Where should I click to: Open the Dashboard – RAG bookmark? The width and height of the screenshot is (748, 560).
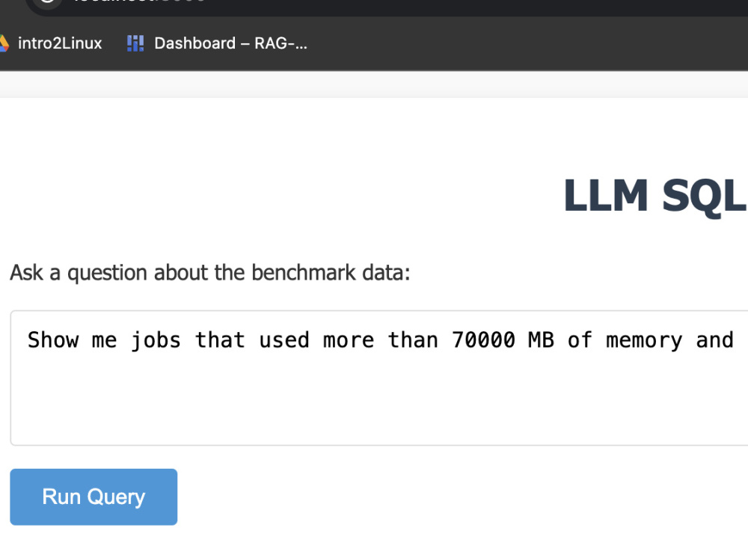click(217, 43)
